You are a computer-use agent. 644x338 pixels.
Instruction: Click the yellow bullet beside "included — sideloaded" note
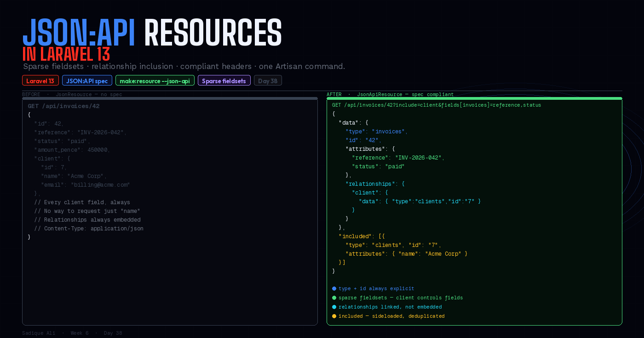333,316
